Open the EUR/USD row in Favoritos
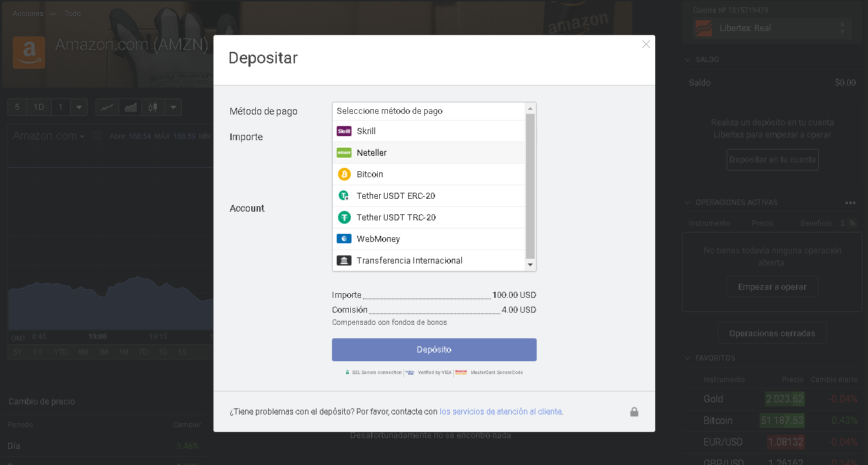 [x=772, y=443]
